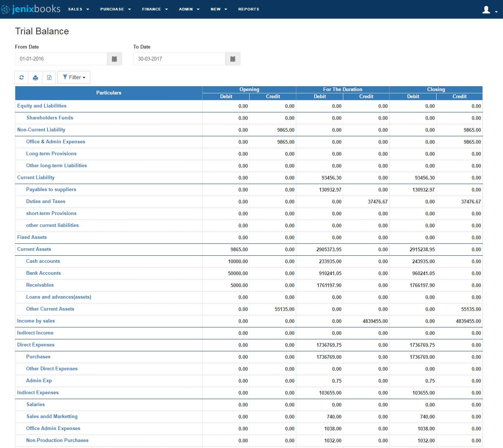Export report to Excel file
This screenshot has width=503, height=448.
(x=49, y=77)
